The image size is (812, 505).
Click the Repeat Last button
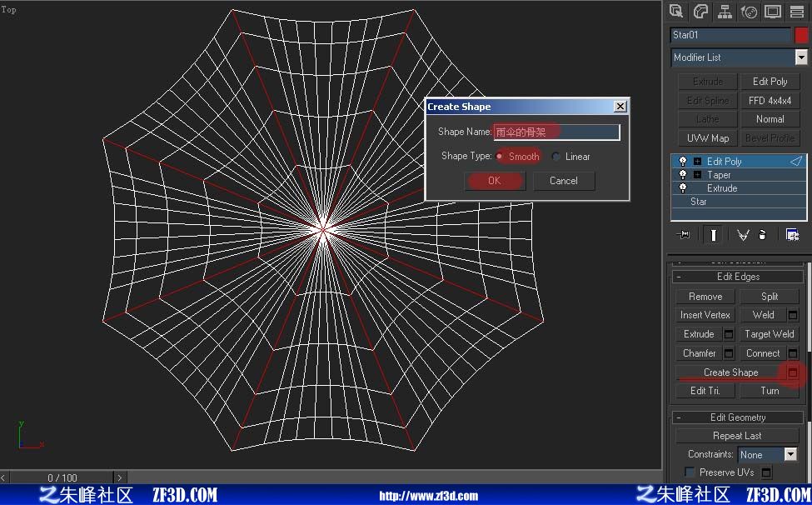(737, 436)
